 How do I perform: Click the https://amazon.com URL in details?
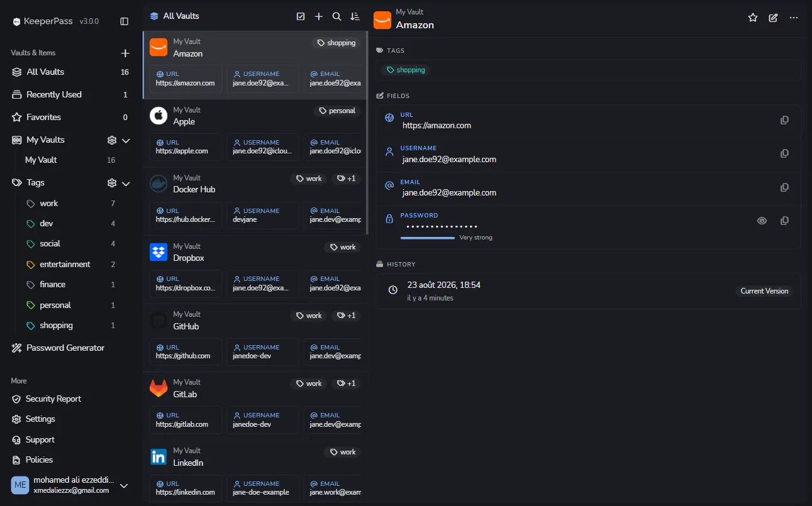point(437,126)
